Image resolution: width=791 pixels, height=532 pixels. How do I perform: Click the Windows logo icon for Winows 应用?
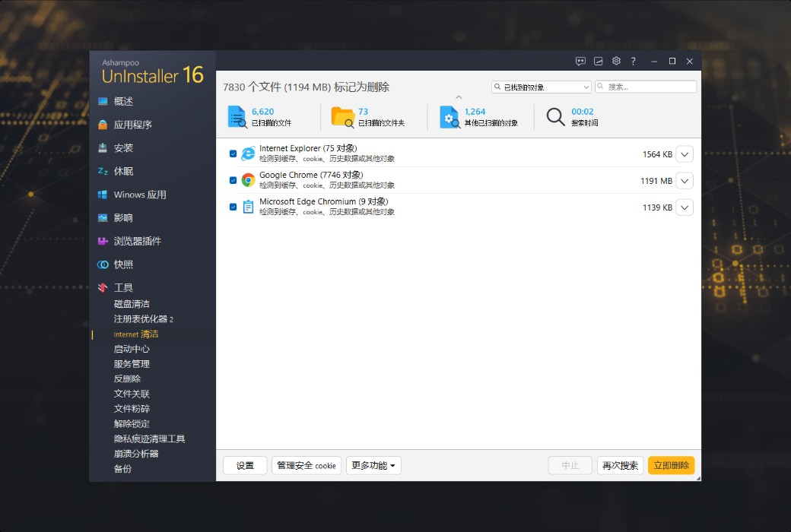103,195
